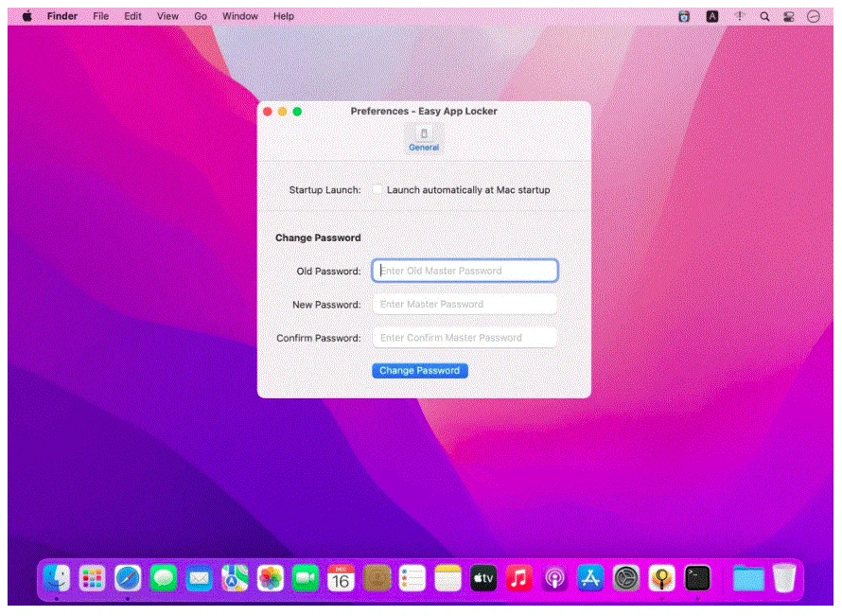Click the green zoom window button
842x616 pixels.
[x=297, y=112]
